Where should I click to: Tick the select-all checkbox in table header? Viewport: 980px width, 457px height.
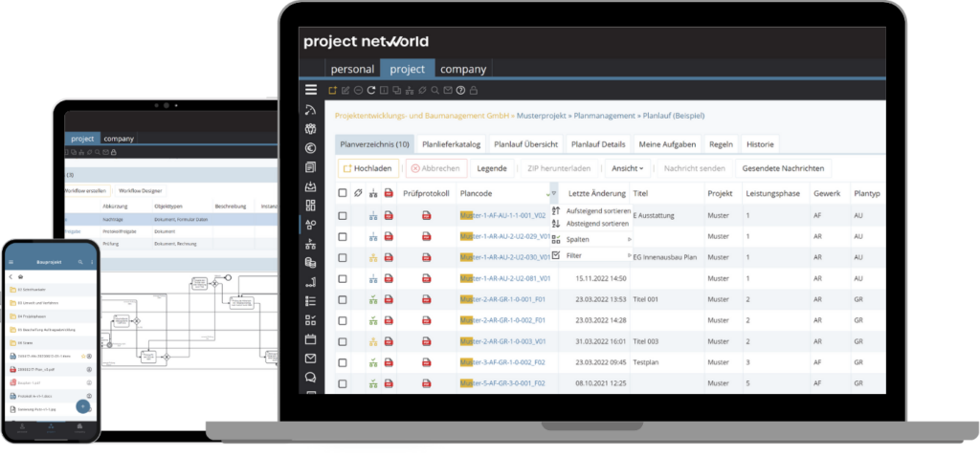pos(343,193)
